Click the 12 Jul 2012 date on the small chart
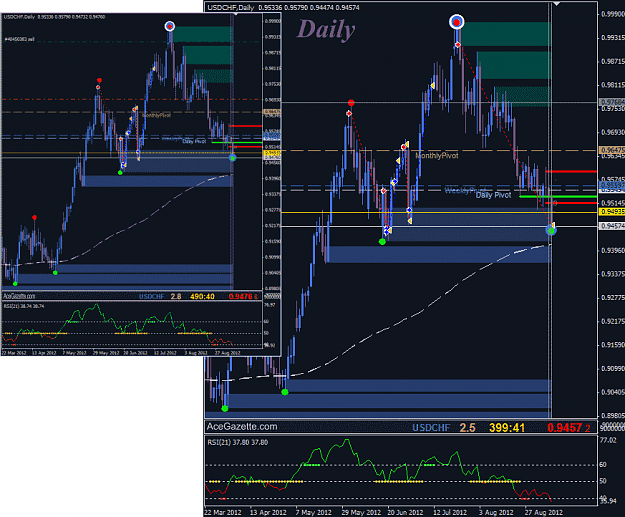Viewport: 625px width, 517px height. click(x=165, y=353)
